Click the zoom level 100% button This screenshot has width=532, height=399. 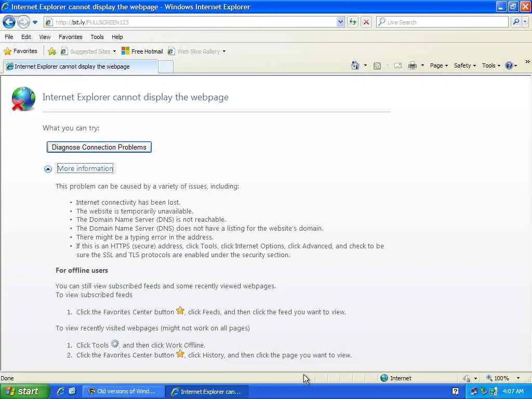[497, 378]
